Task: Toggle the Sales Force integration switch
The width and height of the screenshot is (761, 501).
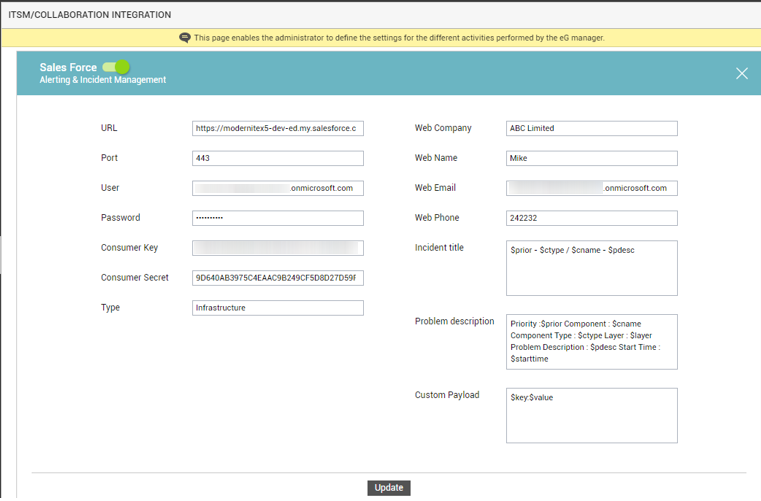Action: click(x=116, y=67)
